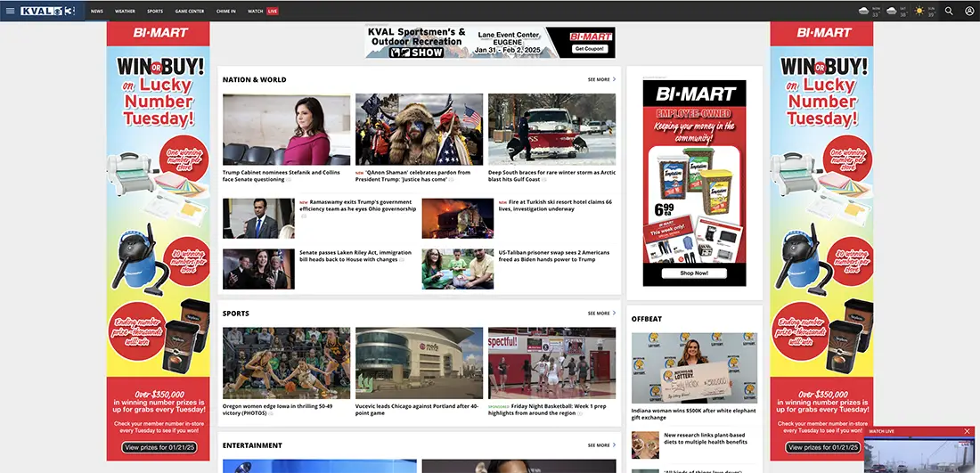Expand Sports section See More

coord(601,313)
